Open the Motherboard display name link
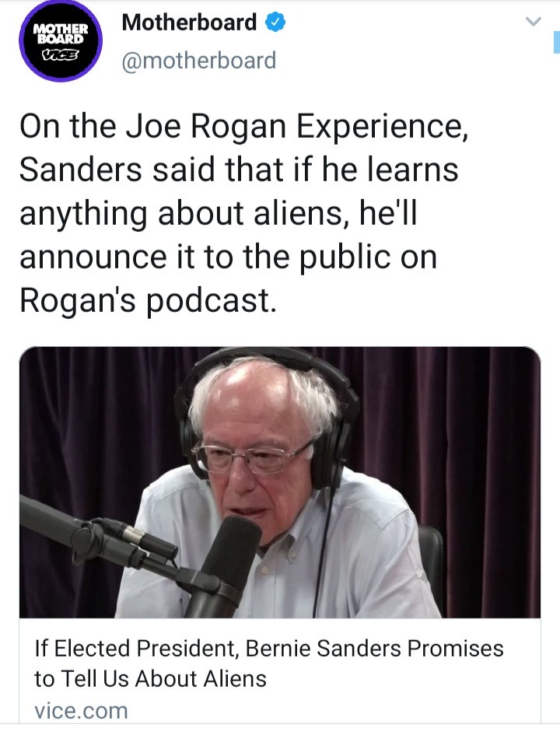 tap(189, 23)
